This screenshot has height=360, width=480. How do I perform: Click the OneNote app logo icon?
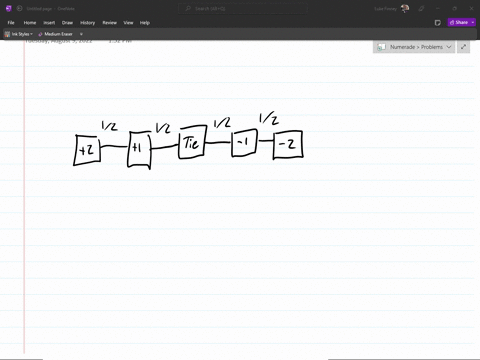(9, 9)
